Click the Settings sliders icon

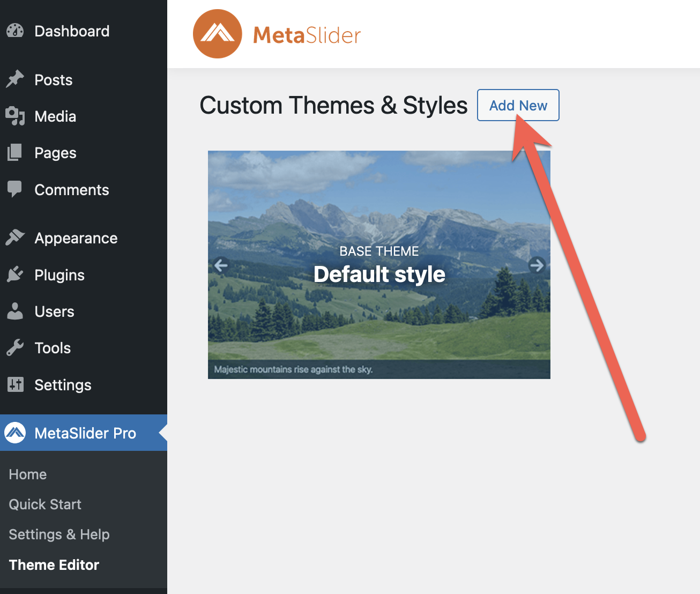[x=15, y=384]
